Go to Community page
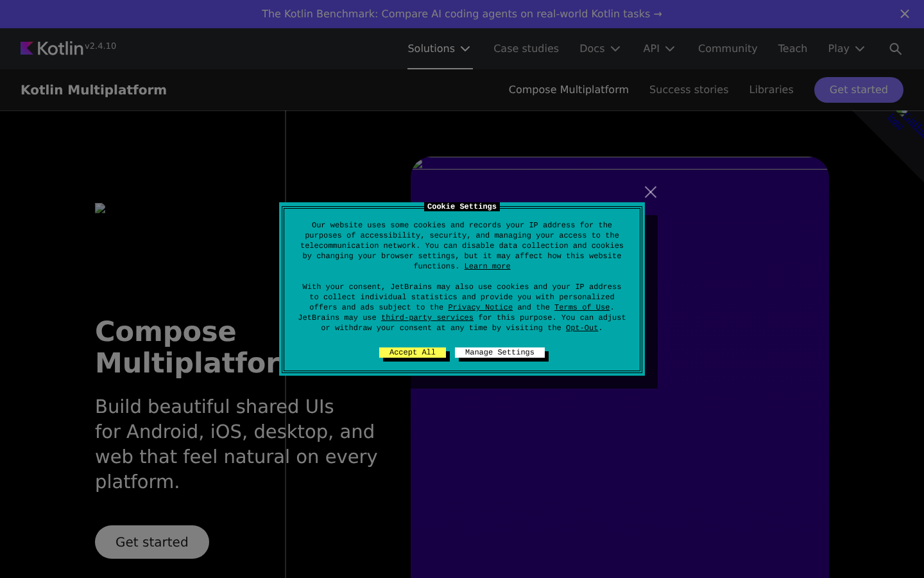 click(728, 49)
